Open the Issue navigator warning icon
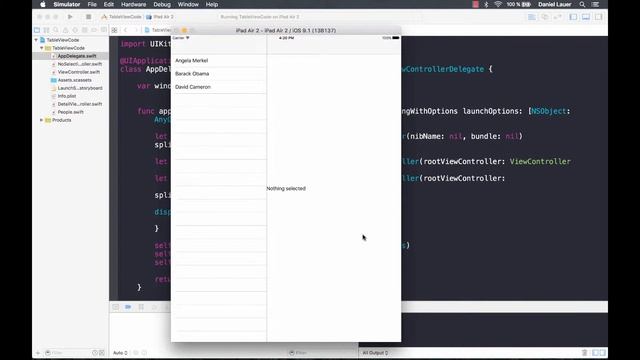The width and height of the screenshot is (640, 360). [x=65, y=30]
